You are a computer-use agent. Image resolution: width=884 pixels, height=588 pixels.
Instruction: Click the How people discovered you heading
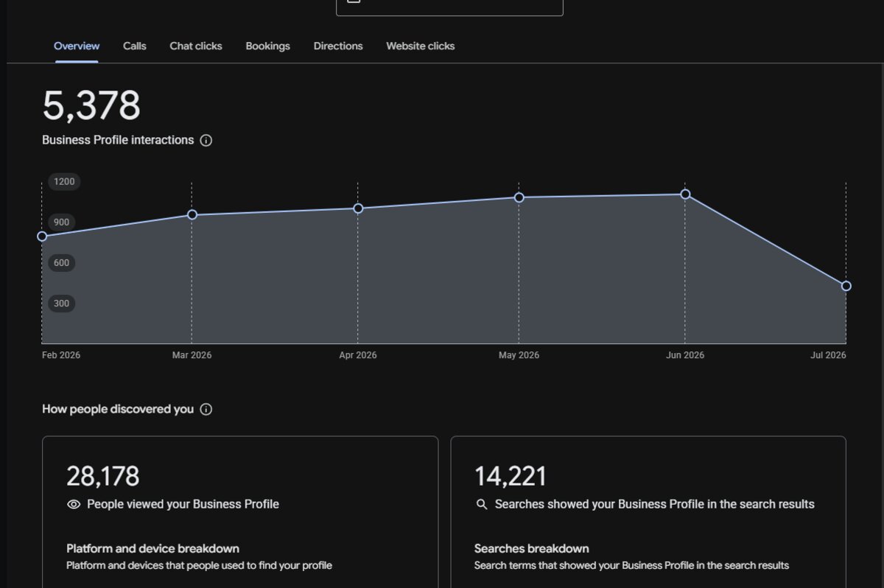(118, 409)
